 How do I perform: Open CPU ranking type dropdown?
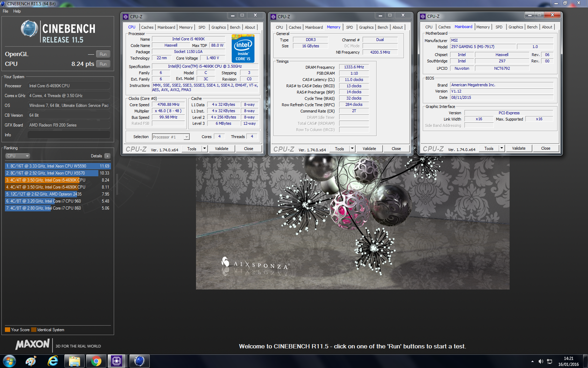17,156
